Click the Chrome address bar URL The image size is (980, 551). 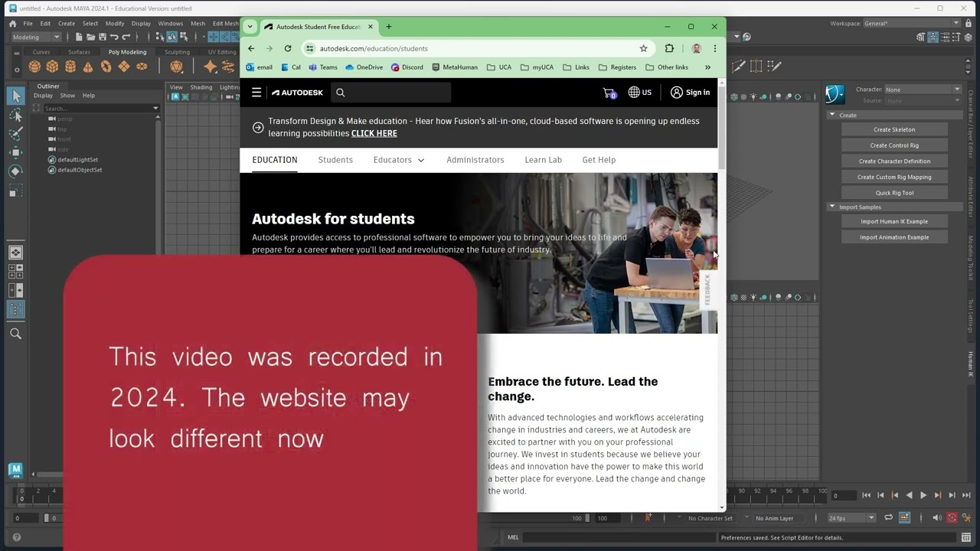coord(374,48)
